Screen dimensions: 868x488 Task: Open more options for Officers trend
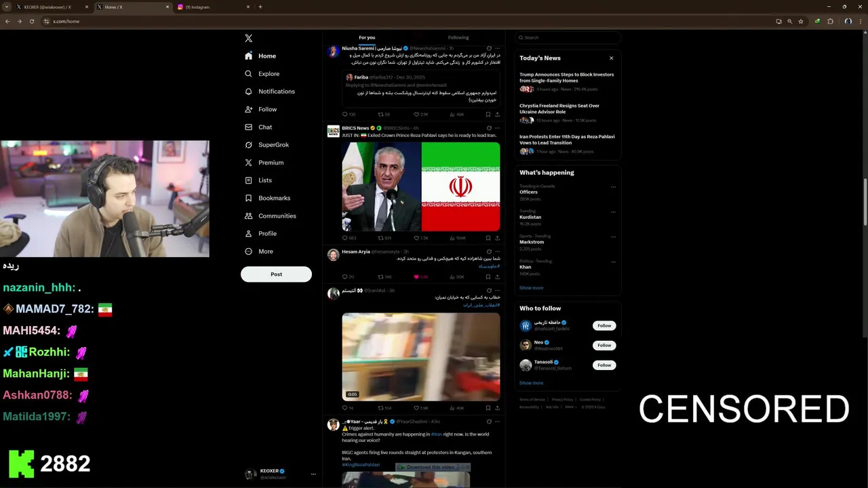coord(613,187)
